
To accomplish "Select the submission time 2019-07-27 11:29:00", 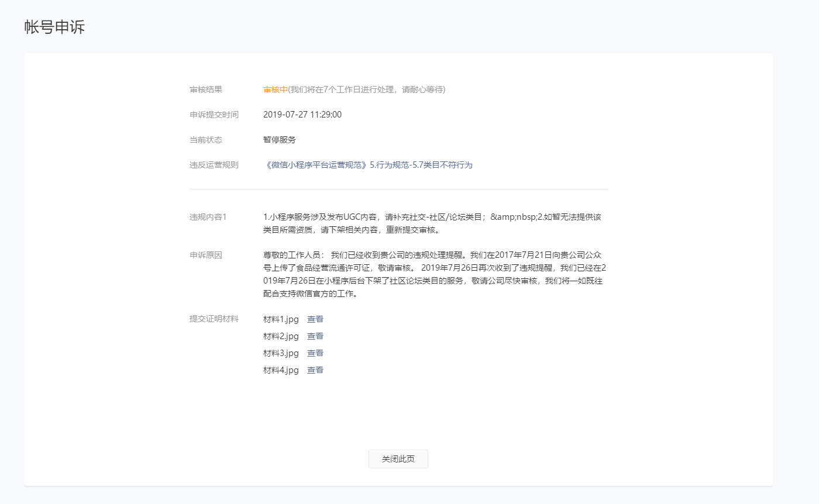I will (x=302, y=115).
